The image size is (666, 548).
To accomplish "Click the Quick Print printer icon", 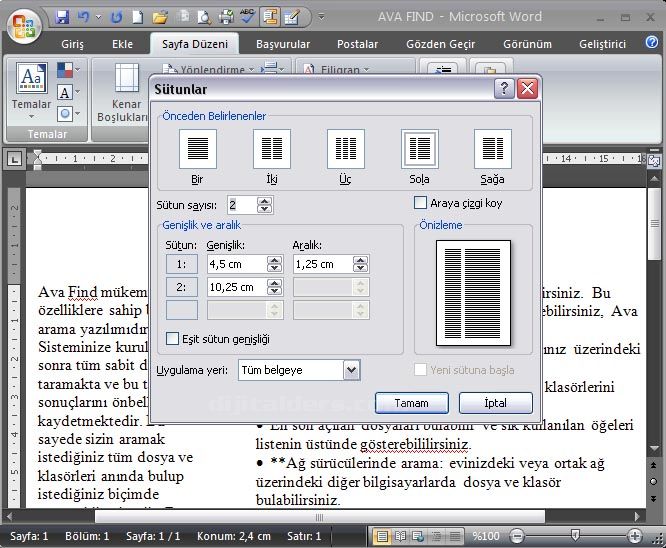I will coord(226,17).
